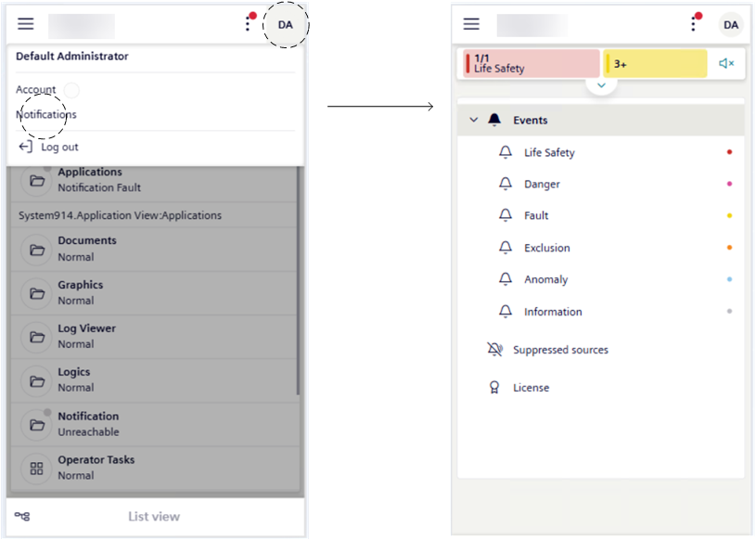Click the DA user avatar in left panel

tap(285, 25)
